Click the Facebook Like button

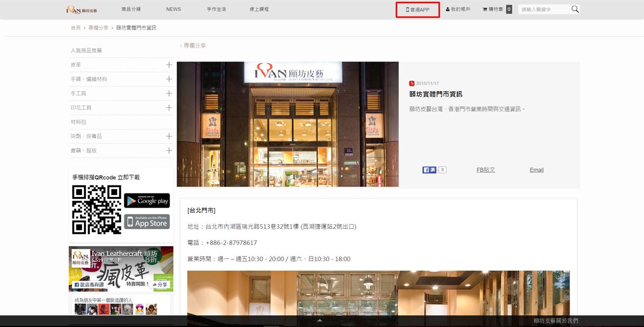point(429,170)
